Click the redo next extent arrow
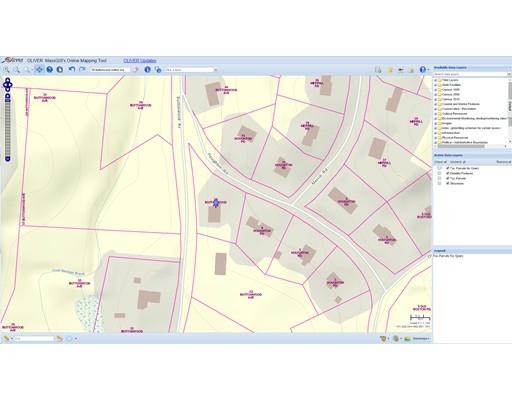Viewport: 512px width, 400px height. tap(82, 69)
